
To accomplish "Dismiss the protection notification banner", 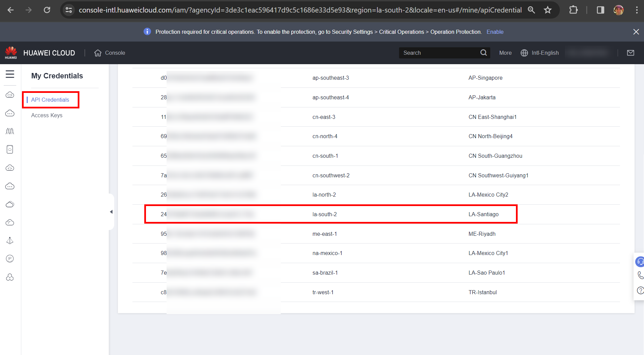I will click(x=636, y=32).
